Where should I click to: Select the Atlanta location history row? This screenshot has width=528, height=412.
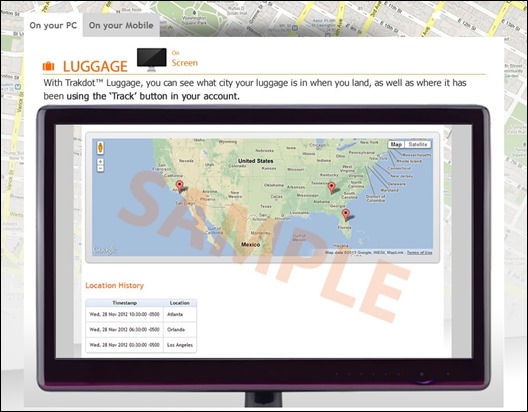(x=141, y=314)
